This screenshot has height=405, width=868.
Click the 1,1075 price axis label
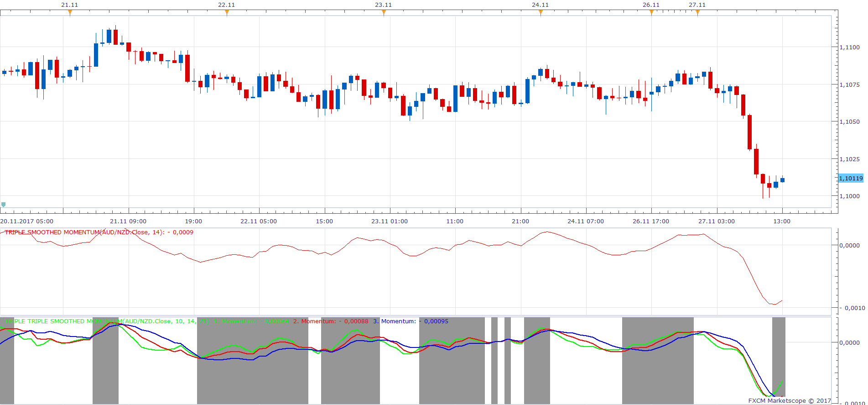click(x=850, y=84)
